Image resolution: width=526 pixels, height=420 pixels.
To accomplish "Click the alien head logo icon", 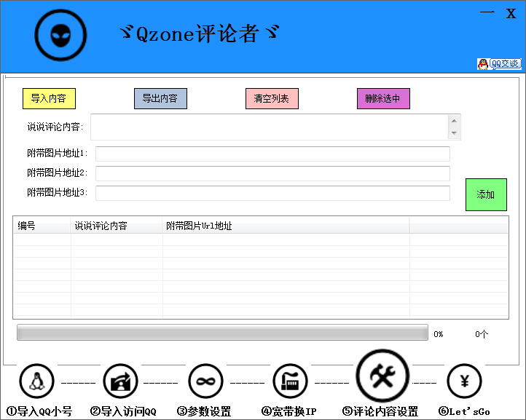I will point(60,35).
